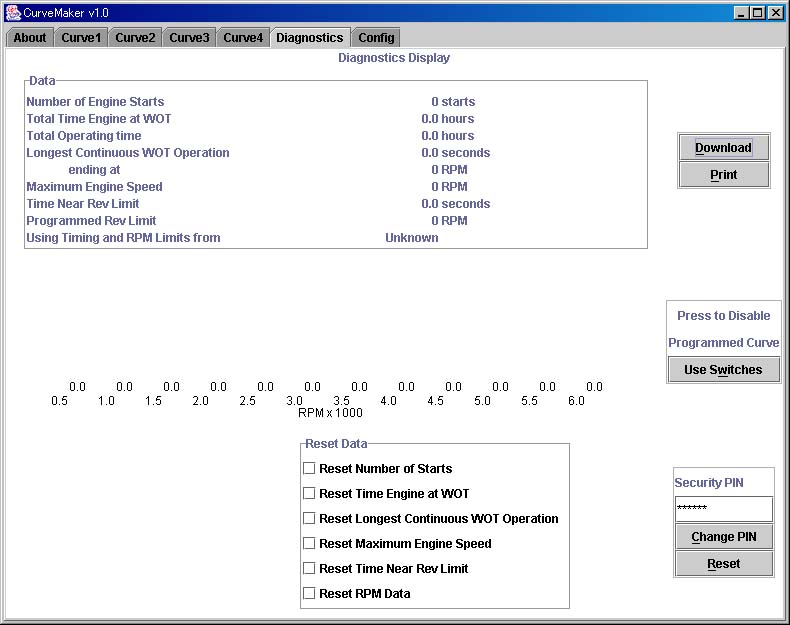Screen dimensions: 790x625
Task: Go to the Curve3 tab
Action: tap(189, 38)
